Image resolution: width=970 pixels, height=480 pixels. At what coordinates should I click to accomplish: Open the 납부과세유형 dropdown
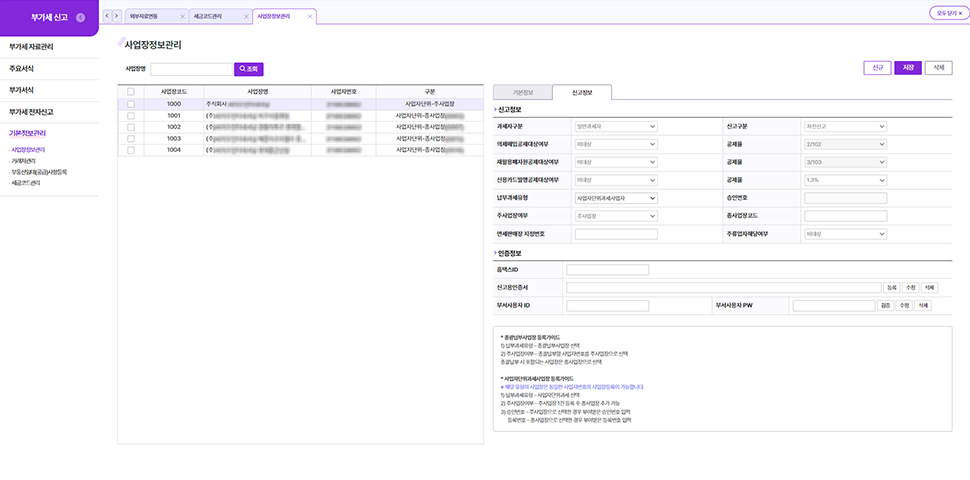pyautogui.click(x=615, y=198)
